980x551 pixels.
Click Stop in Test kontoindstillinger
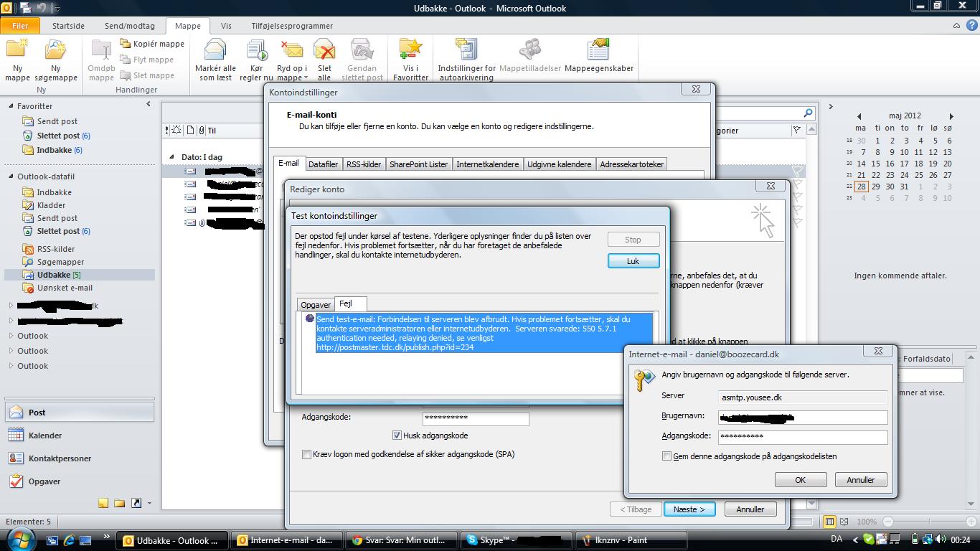pyautogui.click(x=633, y=240)
